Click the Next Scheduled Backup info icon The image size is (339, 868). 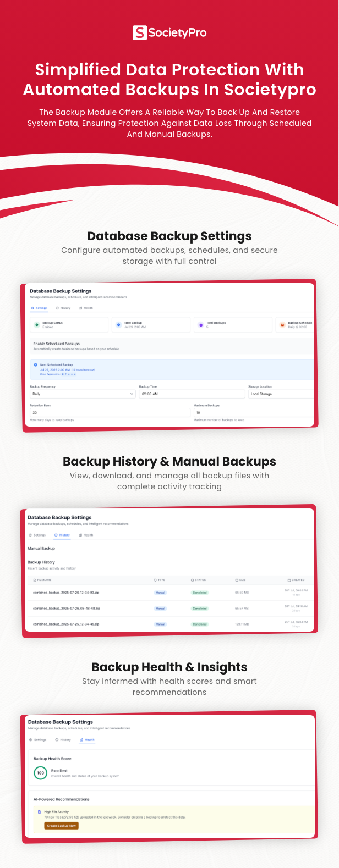pyautogui.click(x=36, y=364)
